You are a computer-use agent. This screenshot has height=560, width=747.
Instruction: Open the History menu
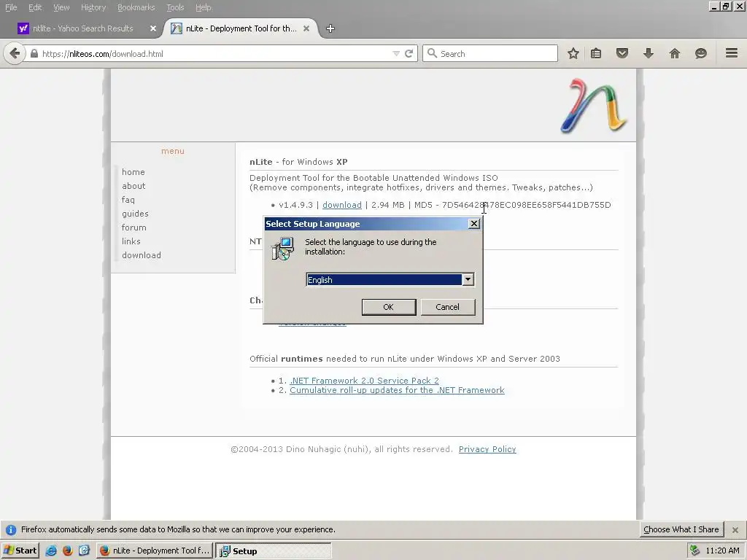point(93,7)
